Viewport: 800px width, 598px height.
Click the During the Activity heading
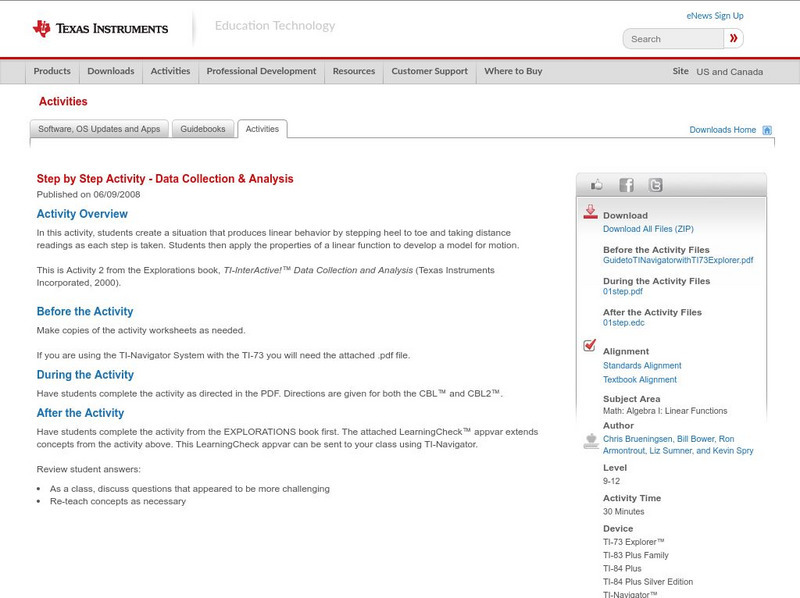tap(85, 375)
